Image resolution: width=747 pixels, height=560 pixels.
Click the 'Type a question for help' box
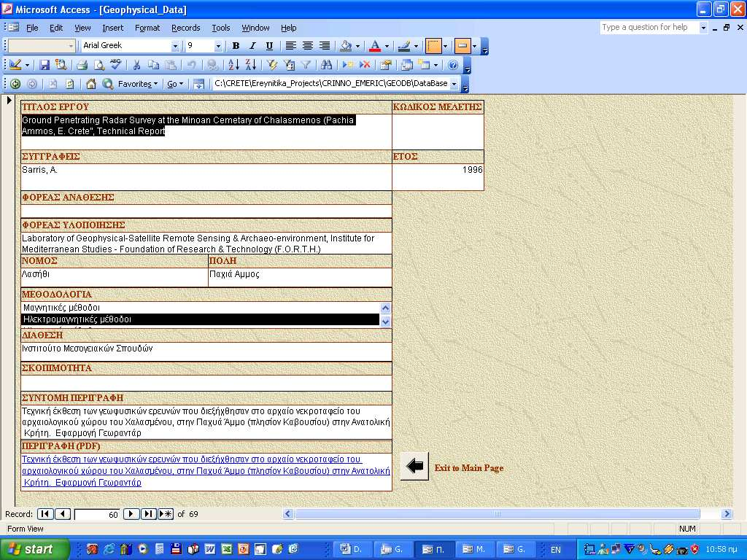click(x=649, y=28)
